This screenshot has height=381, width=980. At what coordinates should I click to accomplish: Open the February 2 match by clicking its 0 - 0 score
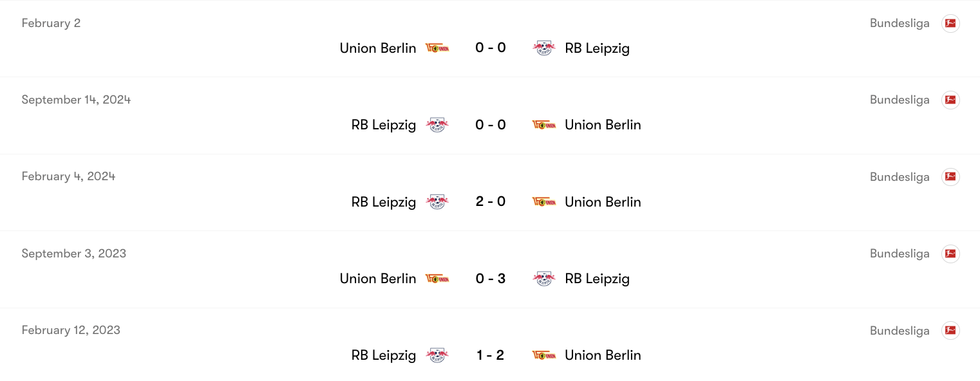point(491,48)
